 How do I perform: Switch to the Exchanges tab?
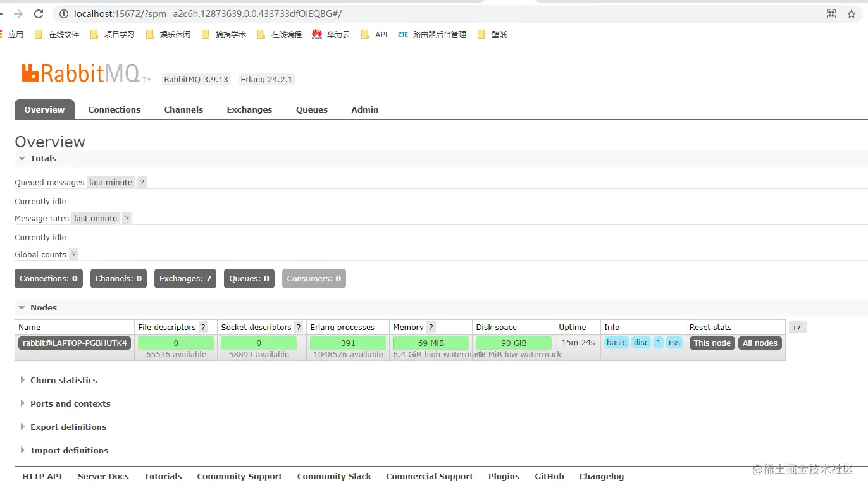249,109
